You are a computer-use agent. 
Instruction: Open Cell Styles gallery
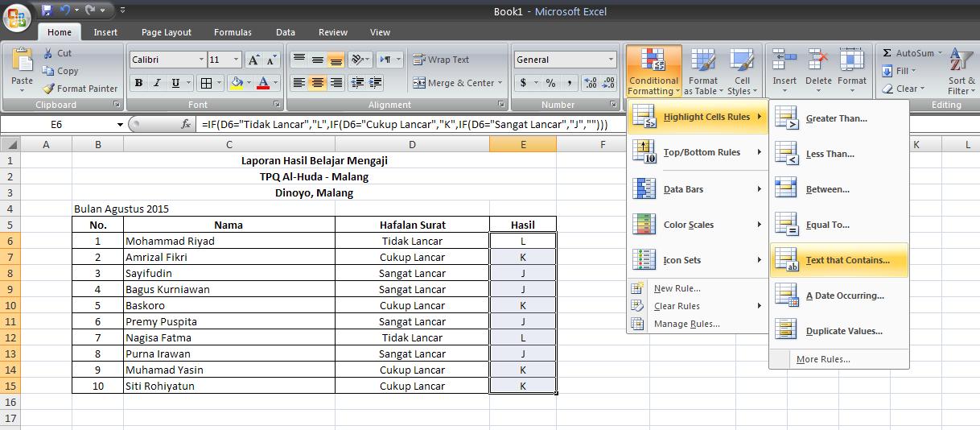741,71
